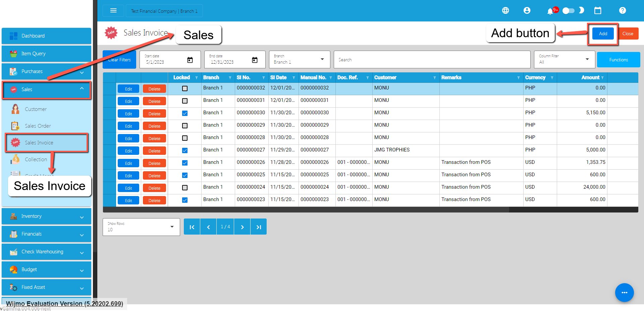Viewport: 644px width, 312px height.
Task: Click the Add button
Action: [603, 34]
